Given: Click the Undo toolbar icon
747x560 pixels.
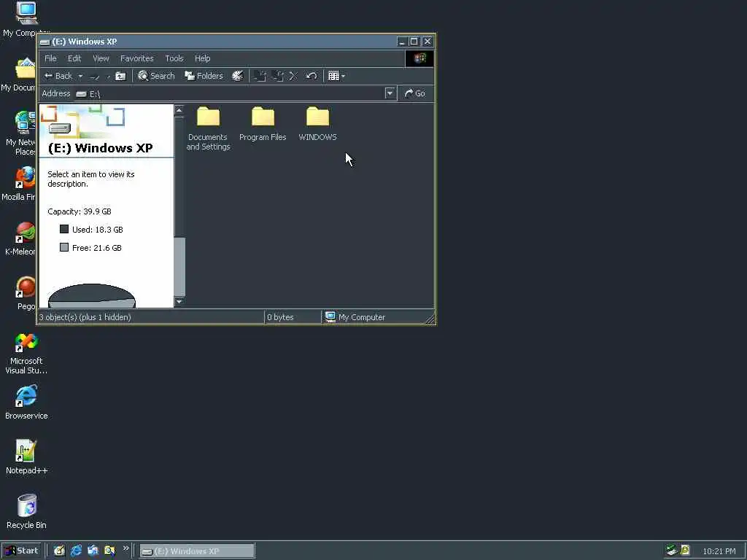Looking at the screenshot, I should pyautogui.click(x=311, y=76).
